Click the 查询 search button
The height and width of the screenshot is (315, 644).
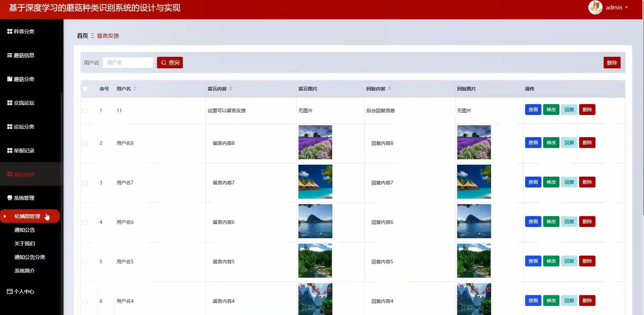pos(170,63)
